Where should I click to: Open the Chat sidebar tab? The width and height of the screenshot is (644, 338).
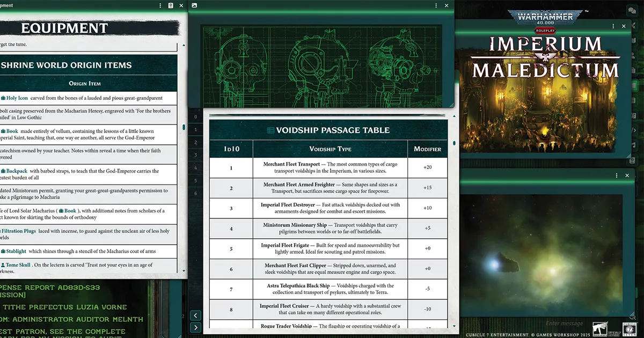pyautogui.click(x=632, y=10)
